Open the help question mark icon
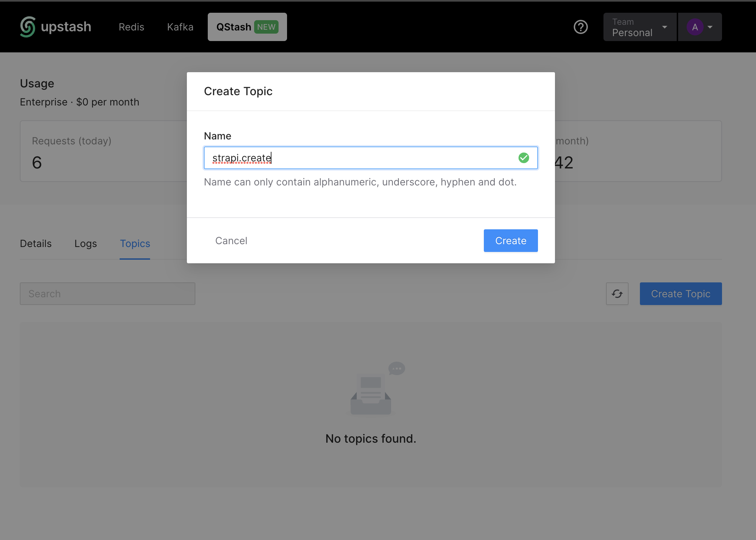This screenshot has height=540, width=756. point(580,27)
